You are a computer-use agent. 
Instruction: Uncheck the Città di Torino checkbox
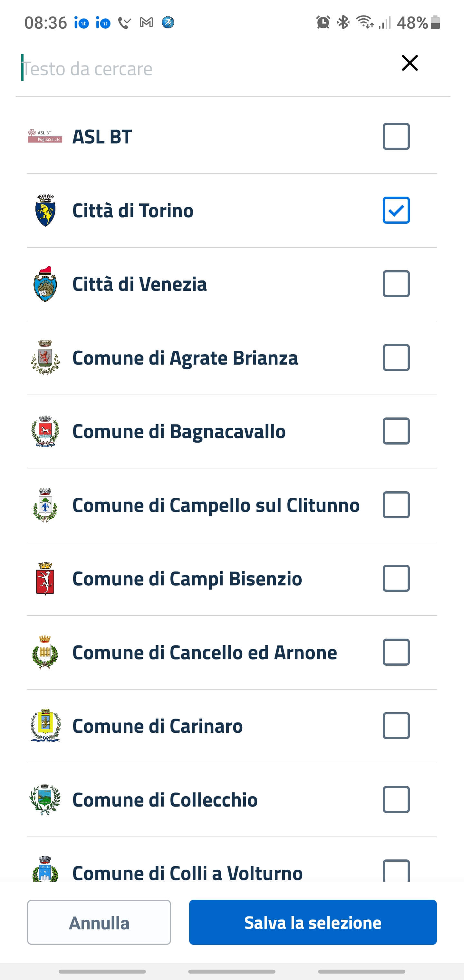point(396,211)
